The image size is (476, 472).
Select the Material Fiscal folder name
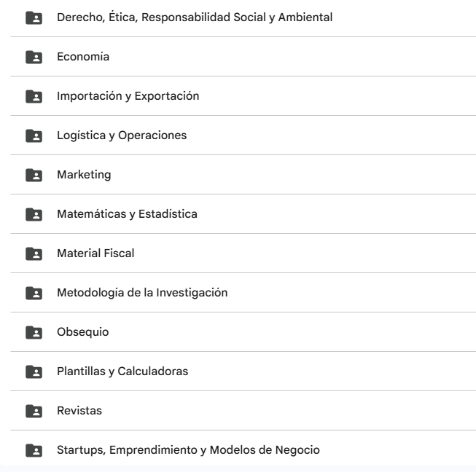click(x=95, y=253)
